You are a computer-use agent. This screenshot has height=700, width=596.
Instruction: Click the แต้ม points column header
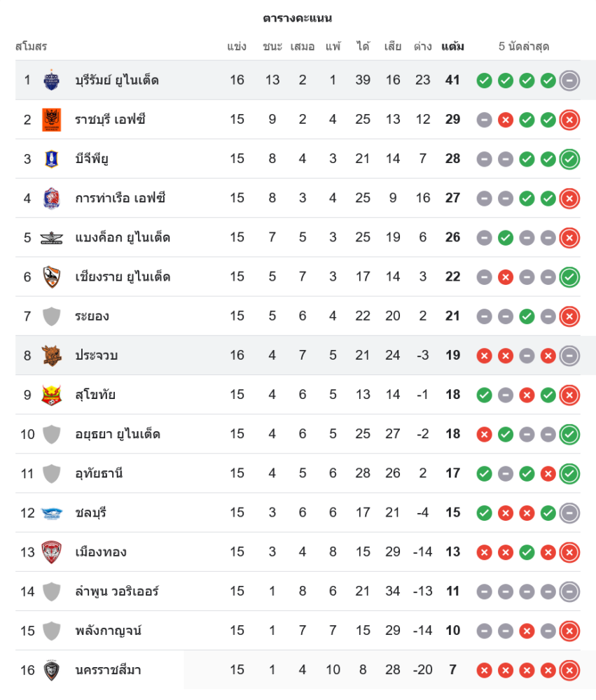click(452, 47)
